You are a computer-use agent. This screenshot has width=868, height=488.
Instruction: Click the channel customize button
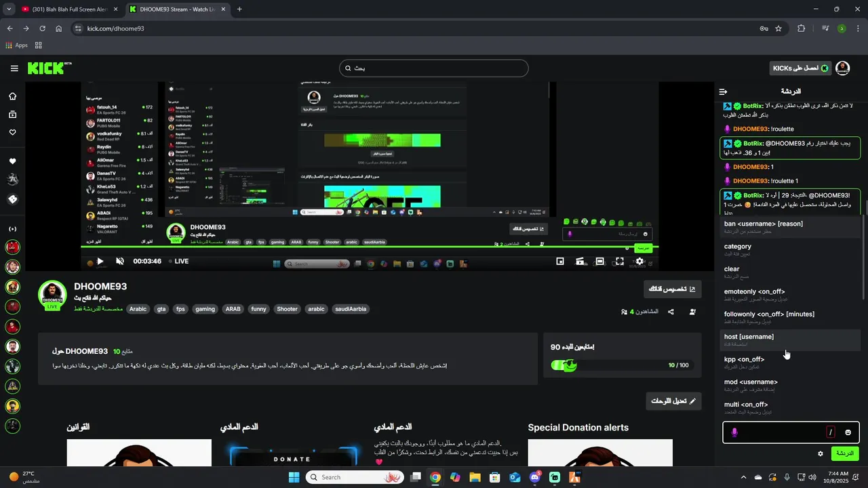click(x=673, y=289)
